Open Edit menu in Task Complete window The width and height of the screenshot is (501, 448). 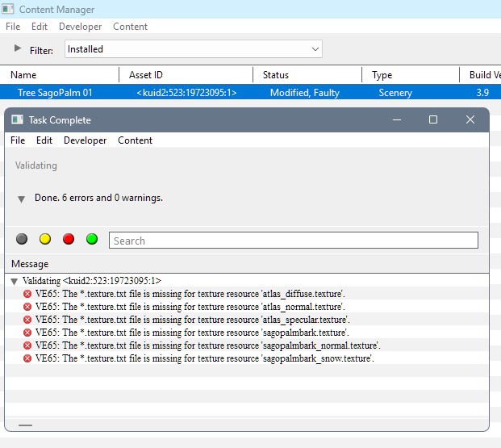coord(44,140)
